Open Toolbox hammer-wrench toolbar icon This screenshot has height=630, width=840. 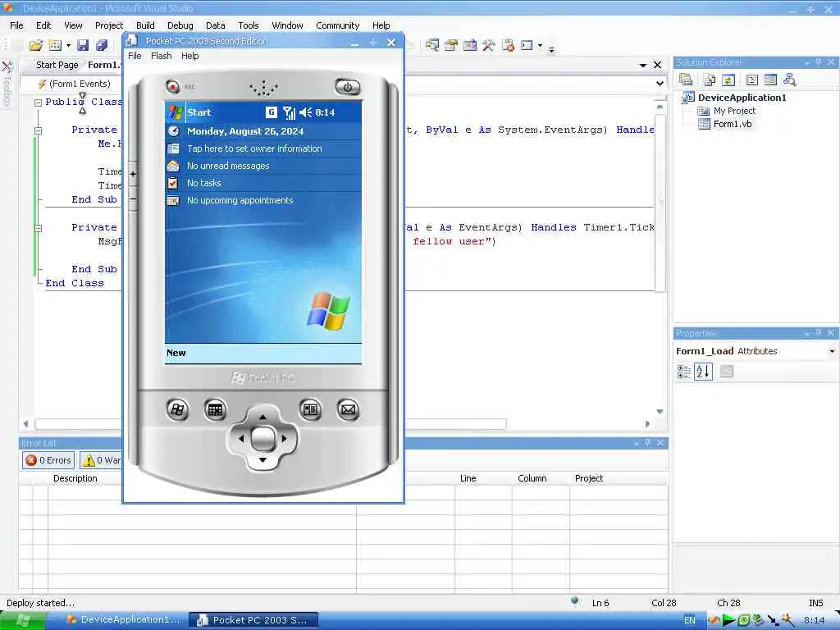(x=488, y=46)
